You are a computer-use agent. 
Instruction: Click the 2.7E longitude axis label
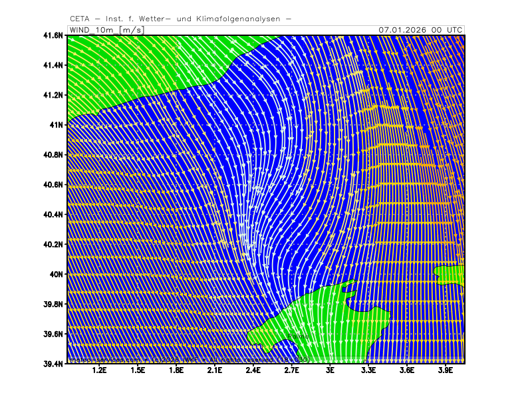click(291, 370)
